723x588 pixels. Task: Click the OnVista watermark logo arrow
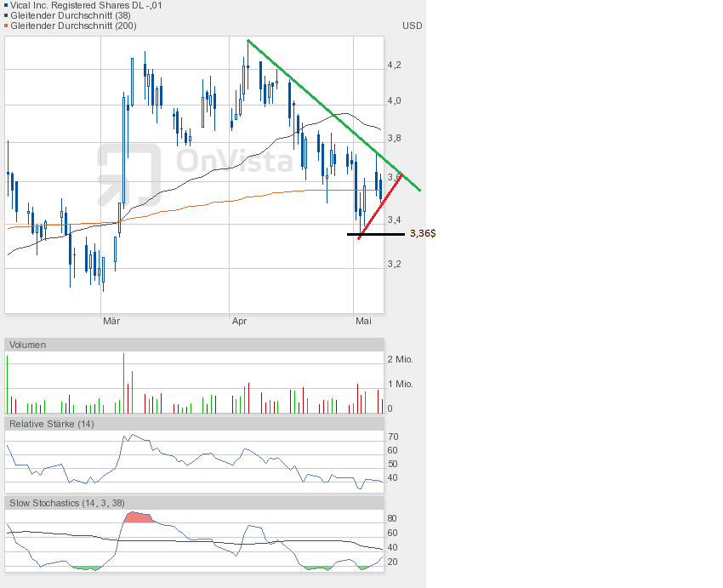tap(128, 174)
